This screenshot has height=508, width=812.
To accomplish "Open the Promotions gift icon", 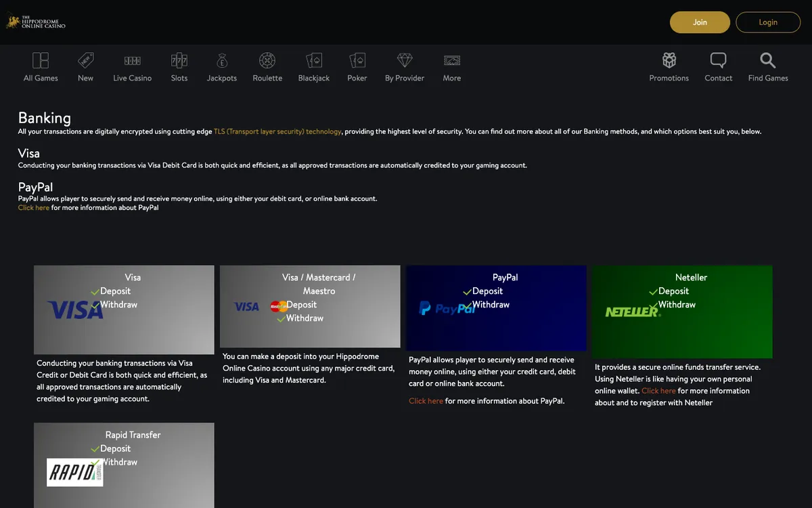I will click(x=669, y=60).
